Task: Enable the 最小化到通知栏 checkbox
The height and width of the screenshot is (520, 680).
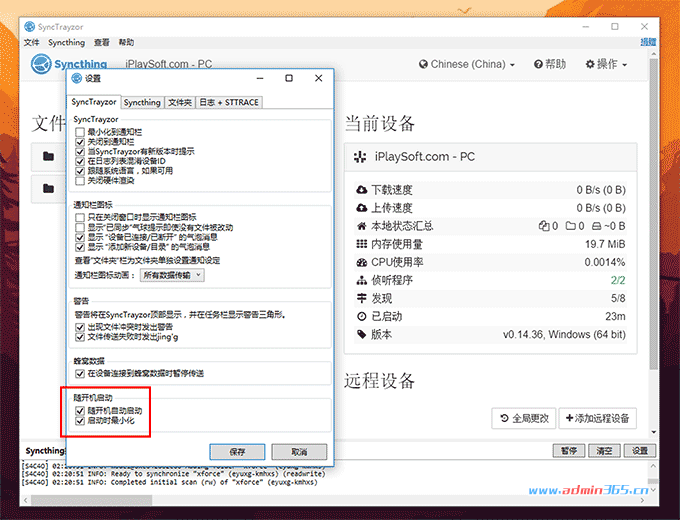Action: point(80,132)
